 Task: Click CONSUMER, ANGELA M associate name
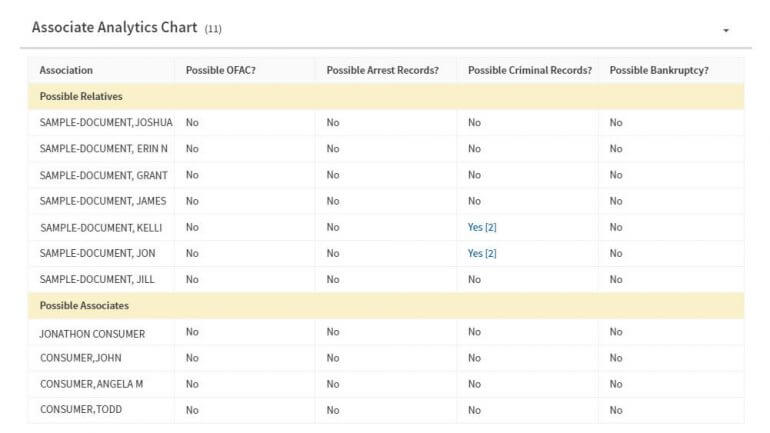point(91,384)
